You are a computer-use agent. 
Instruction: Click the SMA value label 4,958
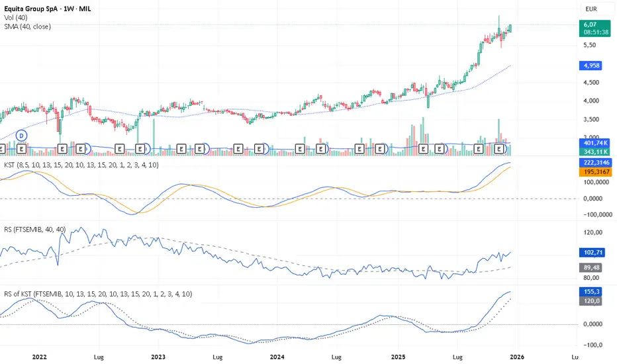(591, 66)
